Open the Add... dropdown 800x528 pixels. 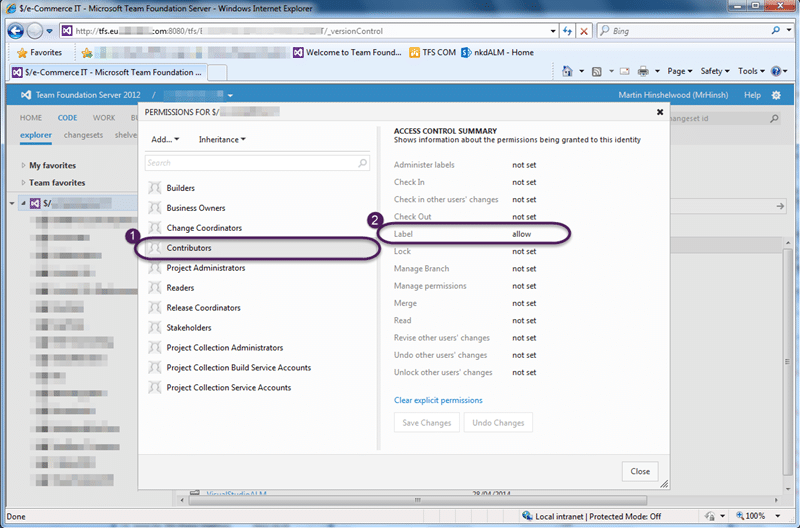[165, 139]
